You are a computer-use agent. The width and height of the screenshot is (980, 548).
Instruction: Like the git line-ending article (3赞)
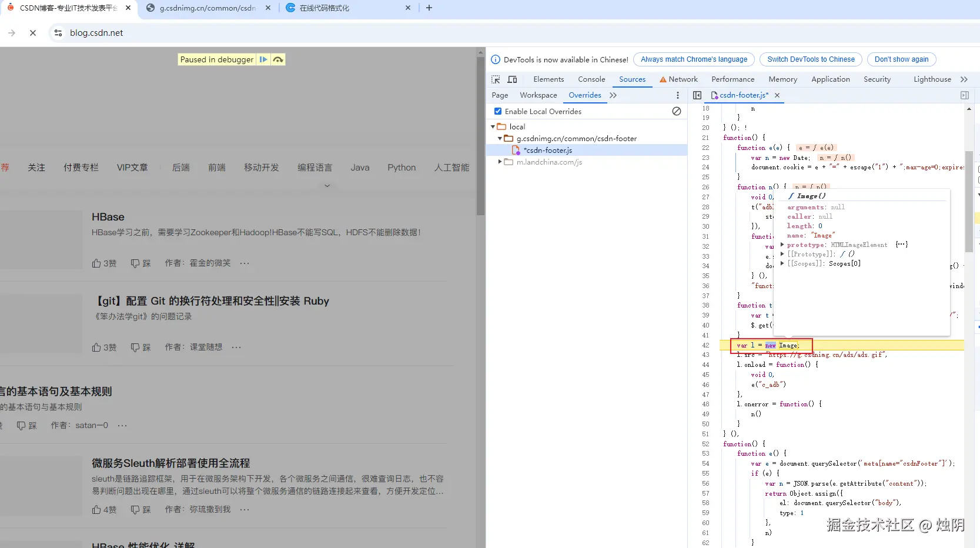click(104, 347)
